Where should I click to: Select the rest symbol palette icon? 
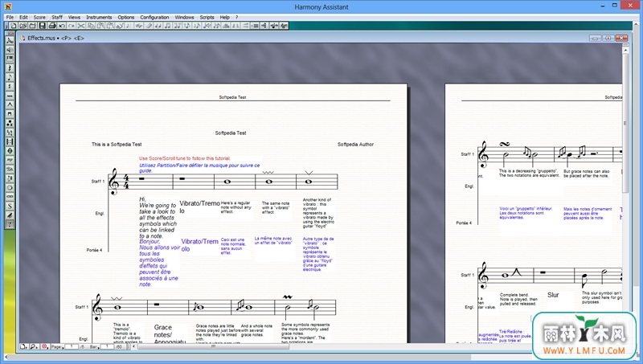tap(10, 68)
